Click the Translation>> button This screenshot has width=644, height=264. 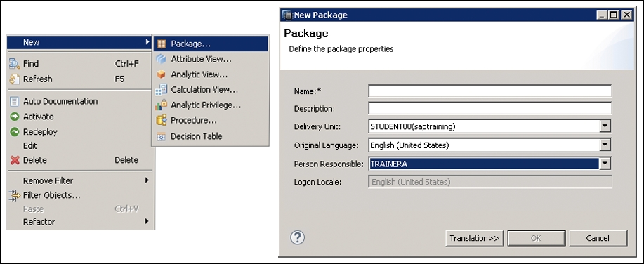474,238
